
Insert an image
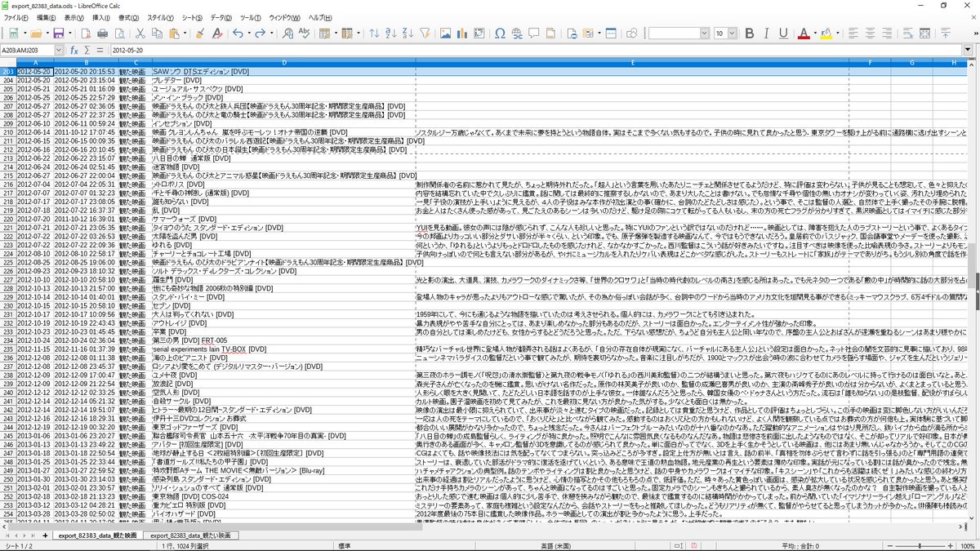(x=445, y=33)
